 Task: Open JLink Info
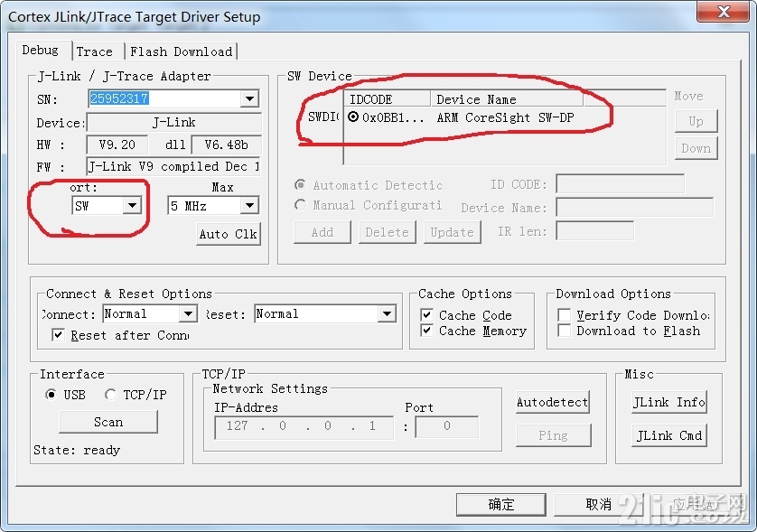669,402
